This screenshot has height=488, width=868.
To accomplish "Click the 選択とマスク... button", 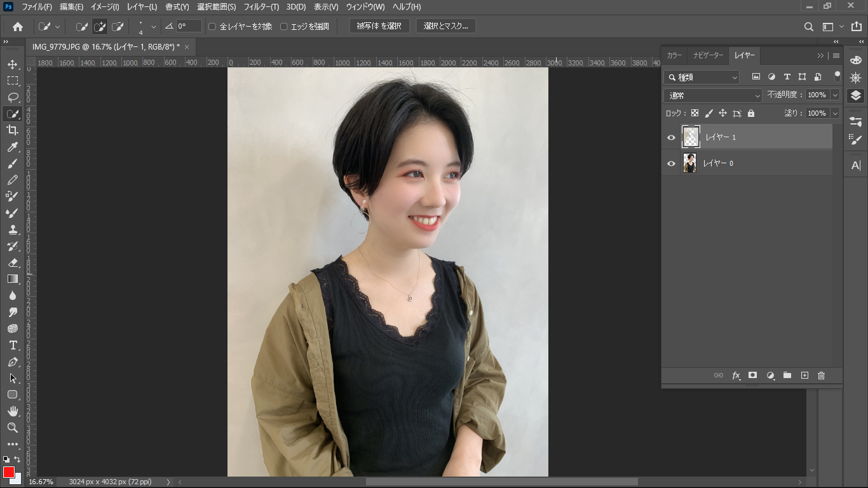I will (446, 26).
